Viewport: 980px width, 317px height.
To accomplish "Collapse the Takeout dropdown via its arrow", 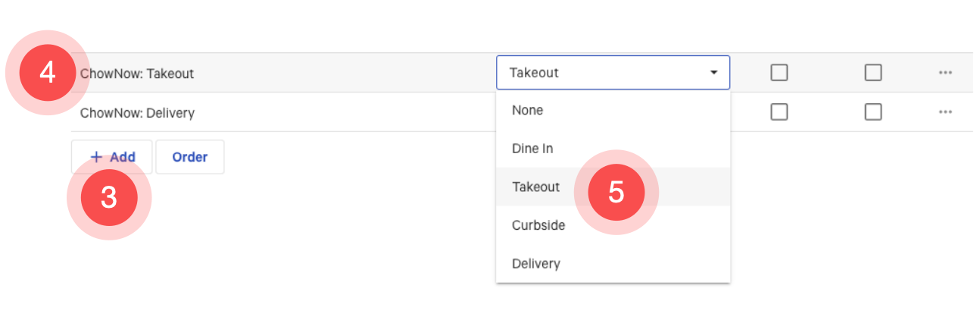I will click(x=713, y=73).
